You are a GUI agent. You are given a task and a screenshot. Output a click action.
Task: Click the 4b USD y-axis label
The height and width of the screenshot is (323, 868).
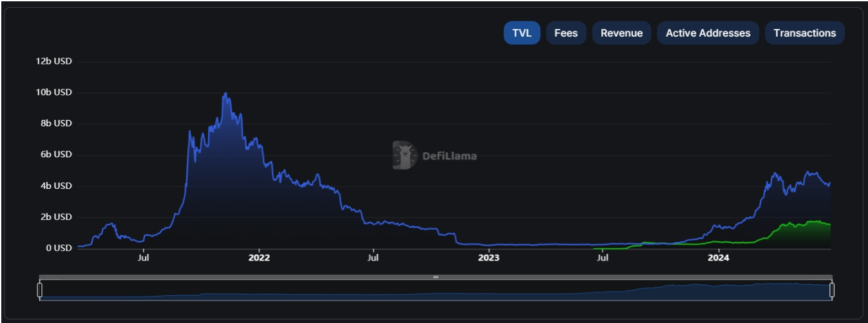[x=57, y=186]
